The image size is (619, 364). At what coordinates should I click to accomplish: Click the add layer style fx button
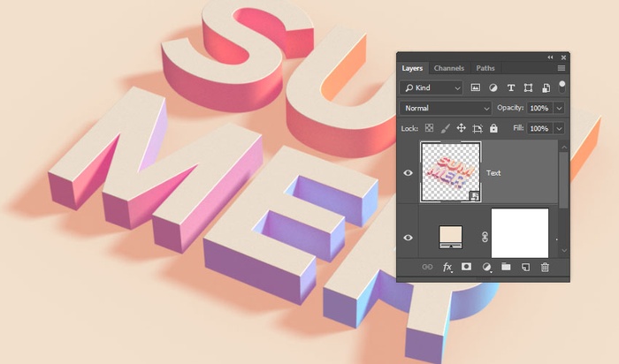(447, 267)
